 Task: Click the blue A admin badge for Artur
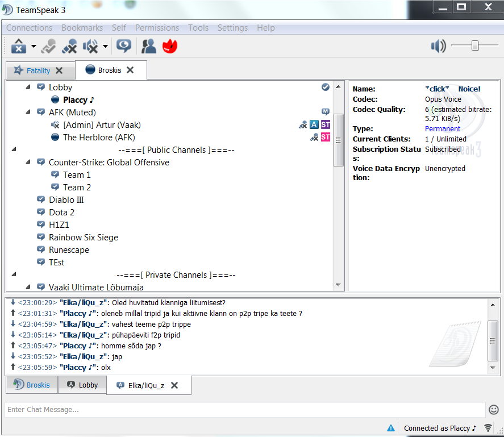point(314,125)
